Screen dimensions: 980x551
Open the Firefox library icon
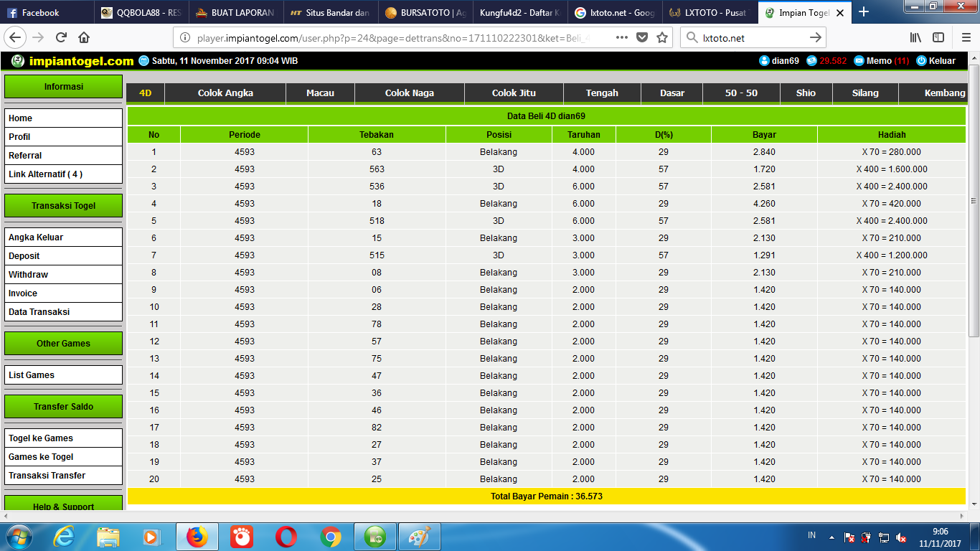click(916, 37)
